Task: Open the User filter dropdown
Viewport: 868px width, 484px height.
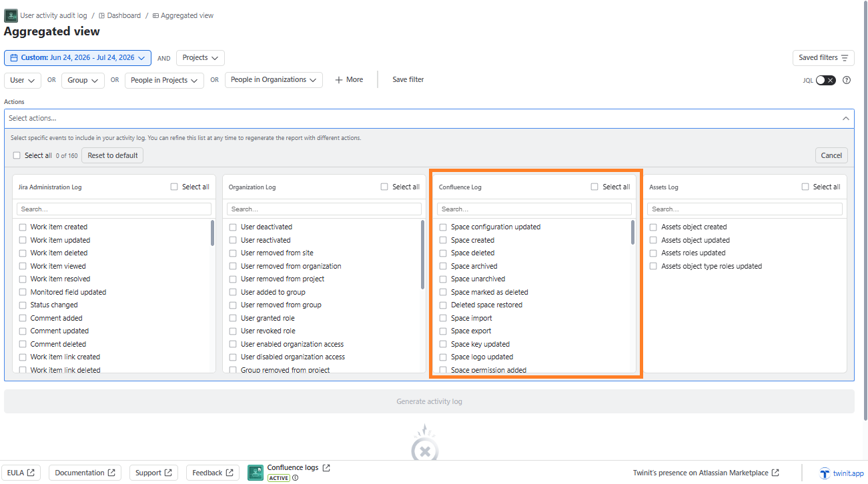Action: (23, 80)
